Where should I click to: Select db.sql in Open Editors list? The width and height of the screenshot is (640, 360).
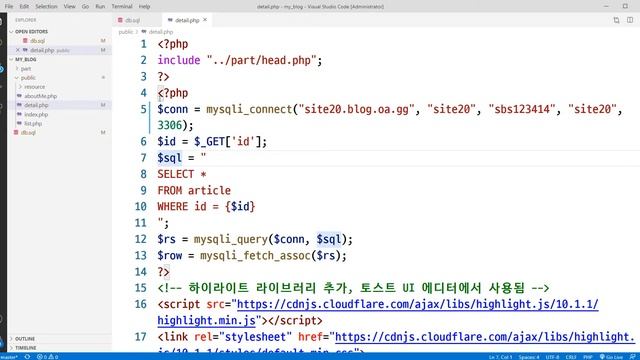37,41
